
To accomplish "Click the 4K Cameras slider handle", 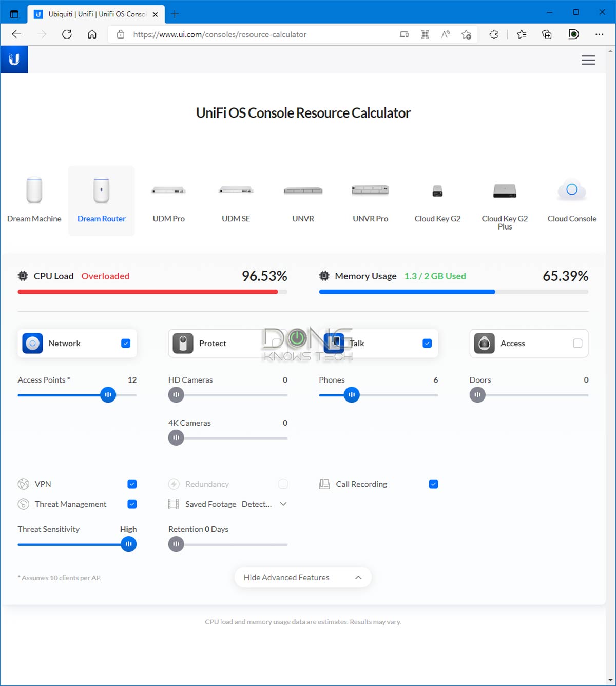I will pyautogui.click(x=176, y=438).
